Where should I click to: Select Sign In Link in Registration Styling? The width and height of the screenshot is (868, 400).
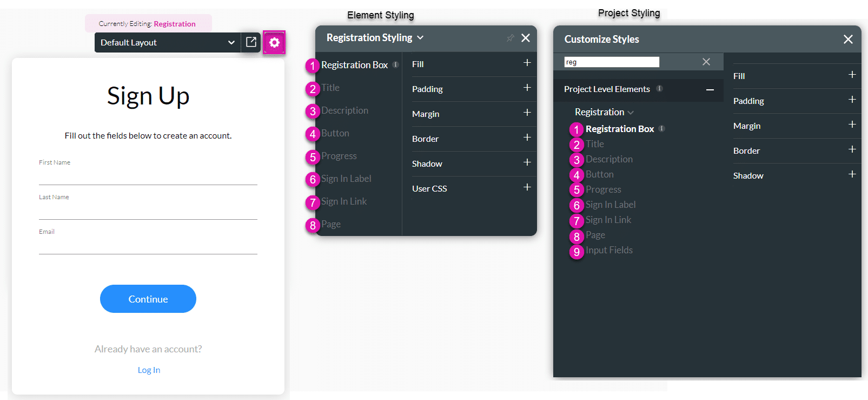pyautogui.click(x=343, y=201)
